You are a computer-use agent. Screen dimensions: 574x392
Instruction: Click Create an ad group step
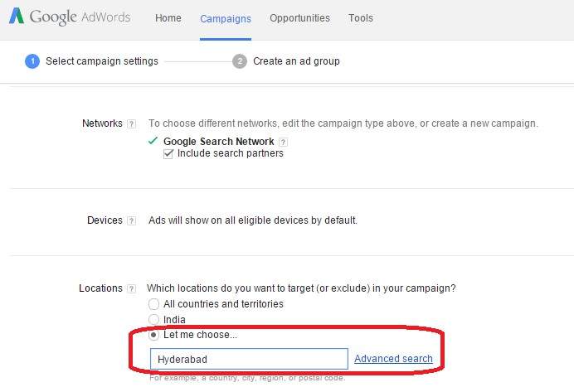(296, 61)
